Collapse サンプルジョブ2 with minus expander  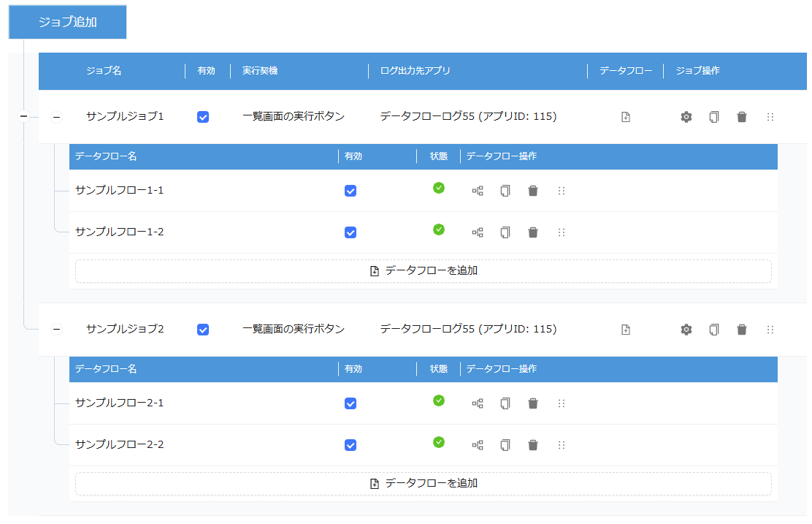(56, 330)
